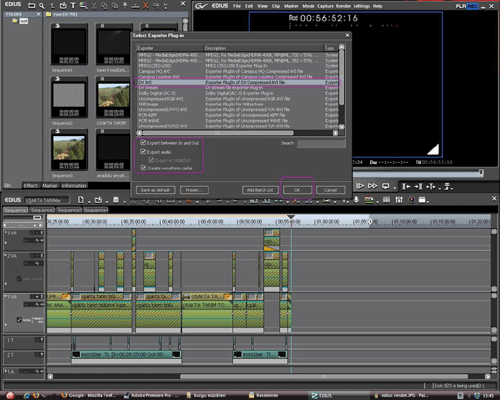Click the T title creator icon
This screenshot has height=400, width=500.
point(73,5)
